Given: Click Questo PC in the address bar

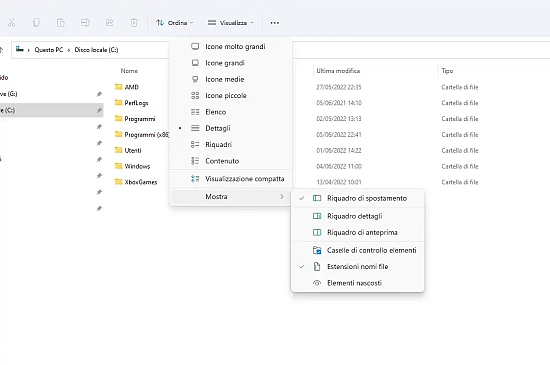Looking at the screenshot, I should [49, 50].
